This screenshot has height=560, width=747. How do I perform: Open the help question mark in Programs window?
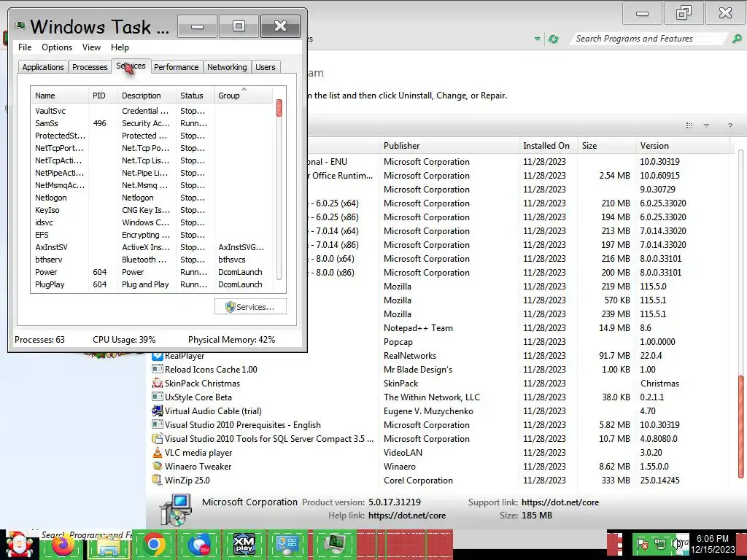click(729, 125)
